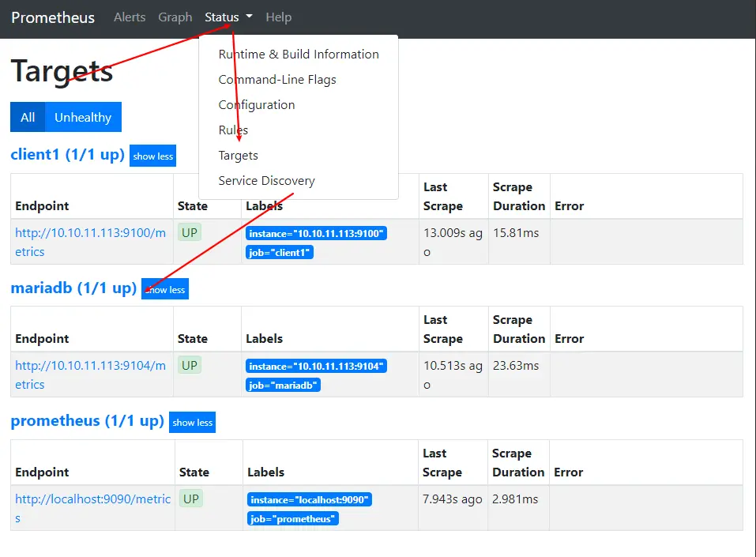
Task: Open the localhost:9090 metrics endpoint link
Action: pyautogui.click(x=92, y=499)
